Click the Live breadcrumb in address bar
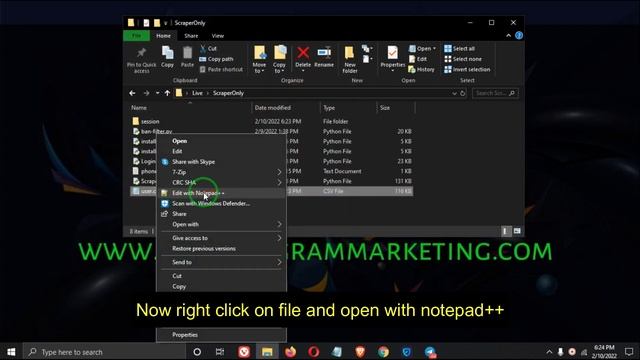640x360 pixels. pos(197,93)
